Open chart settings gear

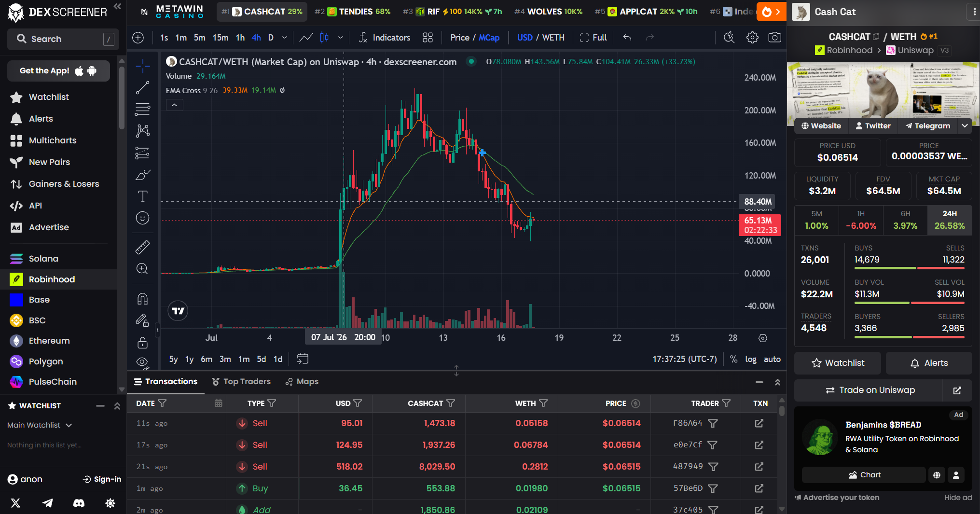752,38
